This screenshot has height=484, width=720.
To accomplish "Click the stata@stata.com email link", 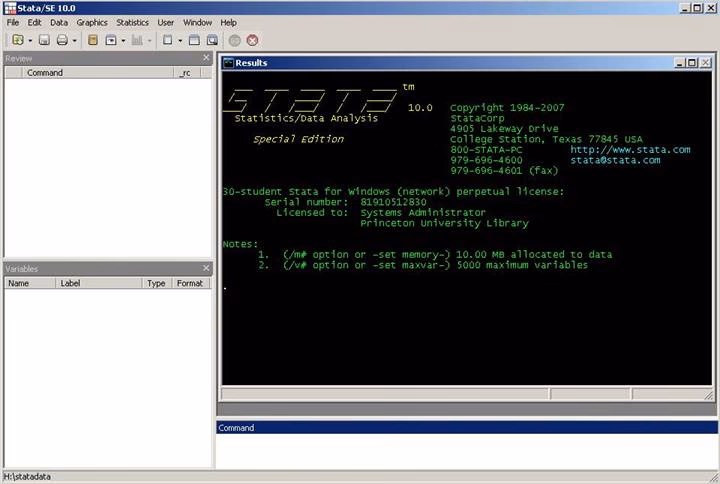I will 615,160.
